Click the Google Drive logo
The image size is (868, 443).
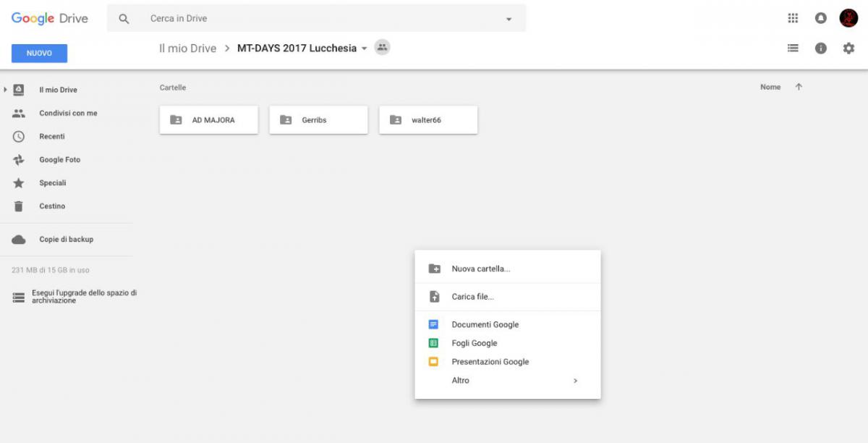click(x=50, y=19)
